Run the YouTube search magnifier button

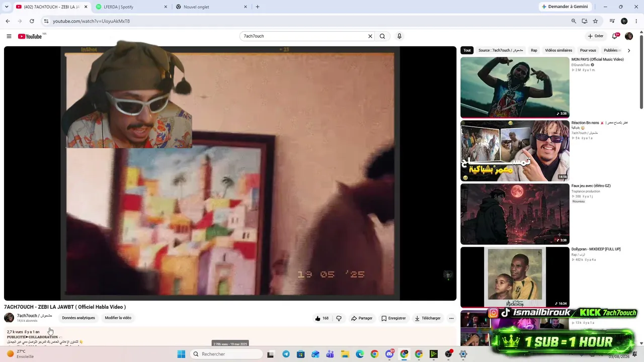pyautogui.click(x=382, y=36)
